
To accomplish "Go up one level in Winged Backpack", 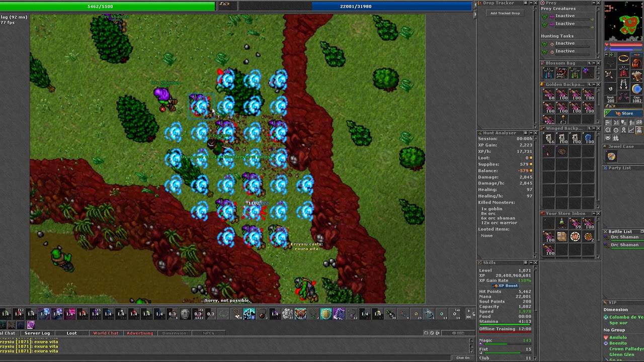I will (x=589, y=128).
